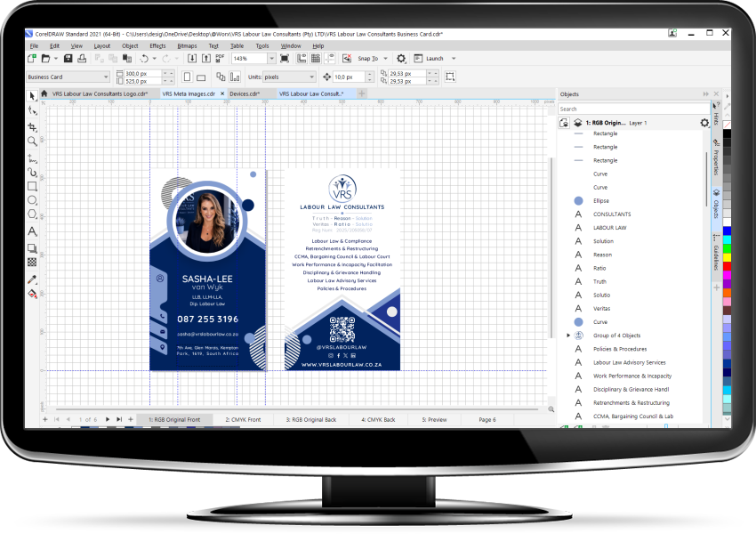Set page orientation to landscape
The image size is (756, 534).
[201, 77]
